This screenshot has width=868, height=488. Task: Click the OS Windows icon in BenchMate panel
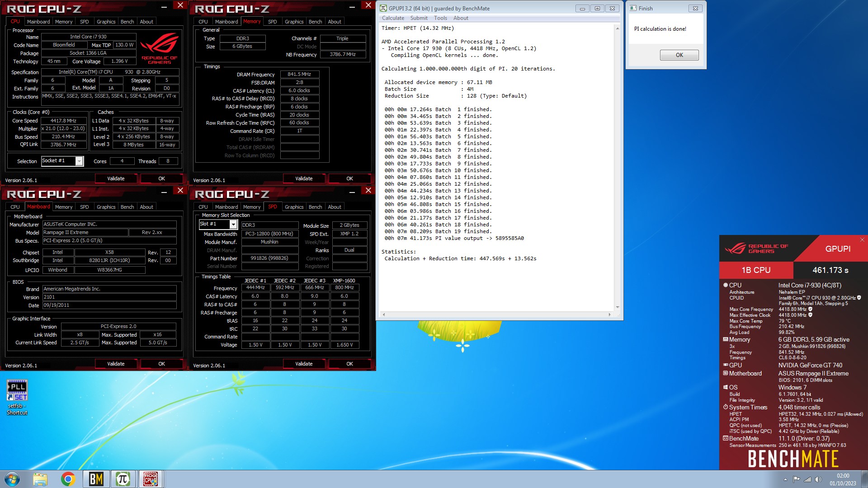pos(726,387)
